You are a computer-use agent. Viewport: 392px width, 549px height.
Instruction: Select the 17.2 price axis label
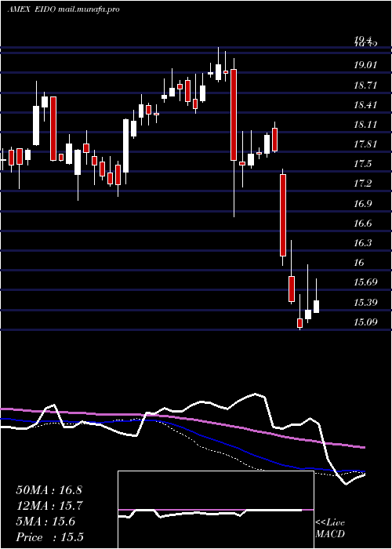[x=363, y=183]
